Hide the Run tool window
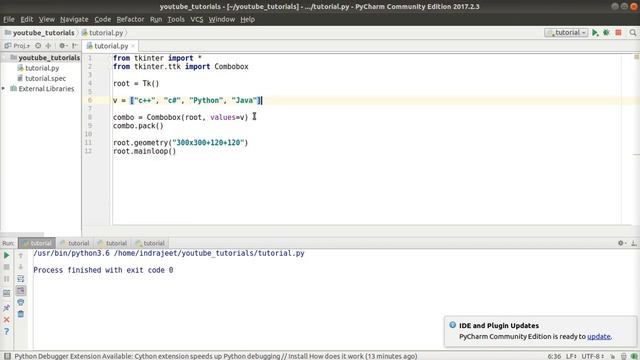 point(634,243)
